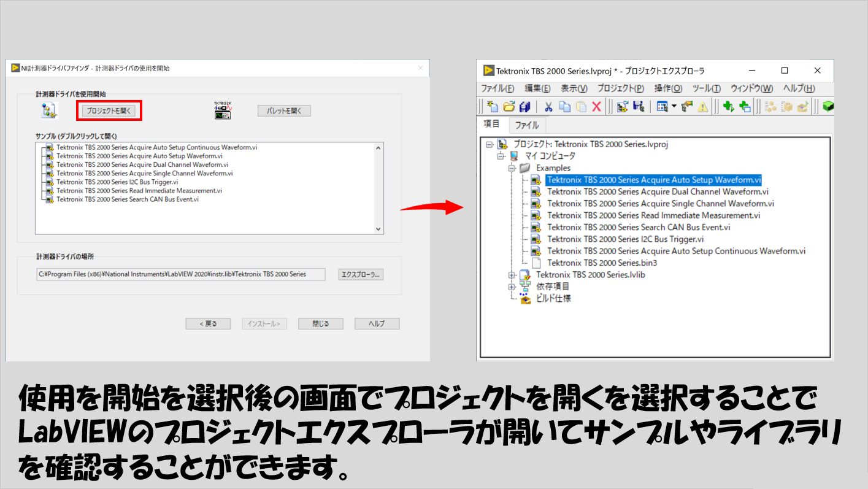The height and width of the screenshot is (489, 868).
Task: Click the project properties grid toolbar icon
Action: (662, 107)
